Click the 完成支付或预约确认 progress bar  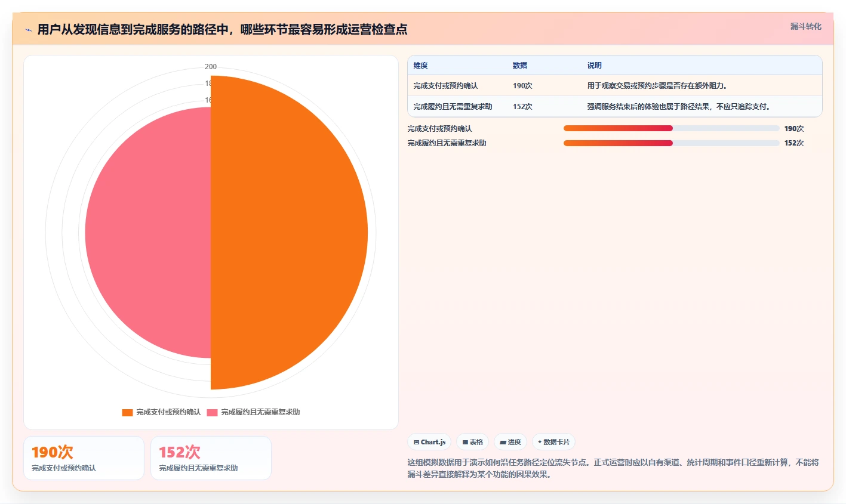coord(671,128)
